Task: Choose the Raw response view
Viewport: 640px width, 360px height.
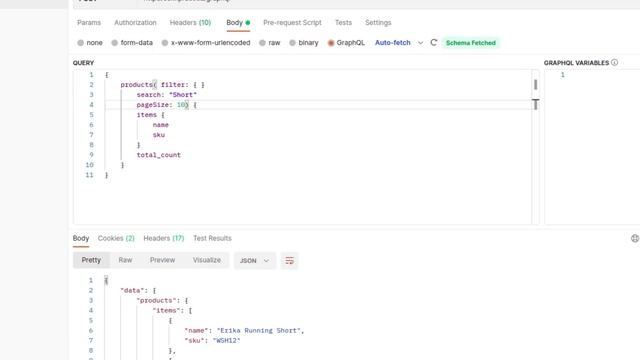Action: pyautogui.click(x=125, y=260)
